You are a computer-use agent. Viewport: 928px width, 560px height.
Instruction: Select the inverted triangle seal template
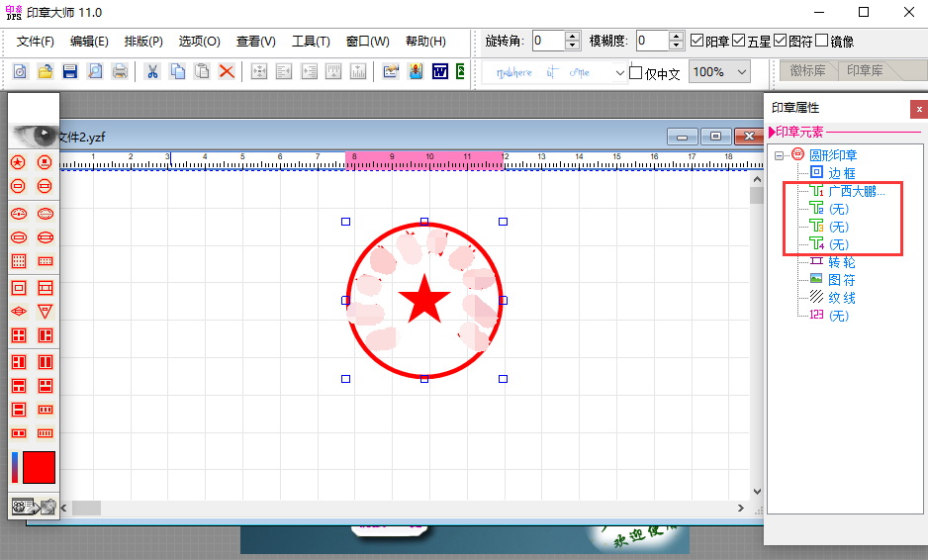pos(45,311)
